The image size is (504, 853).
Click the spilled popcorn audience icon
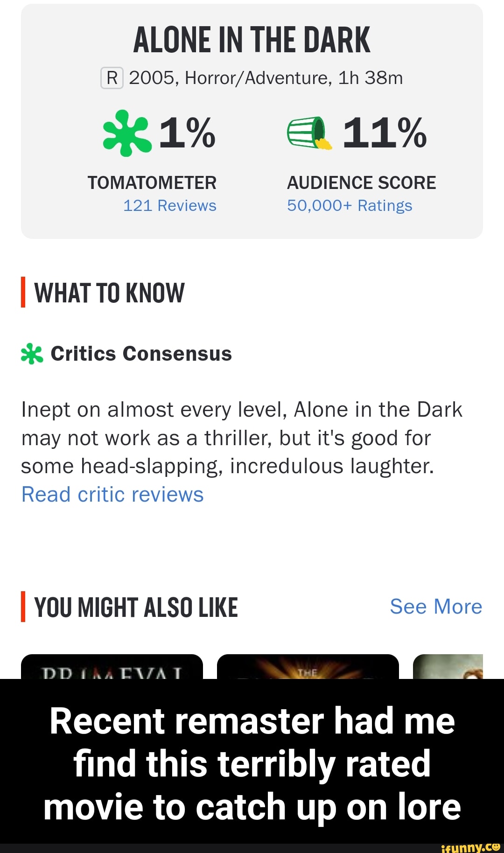(x=309, y=133)
